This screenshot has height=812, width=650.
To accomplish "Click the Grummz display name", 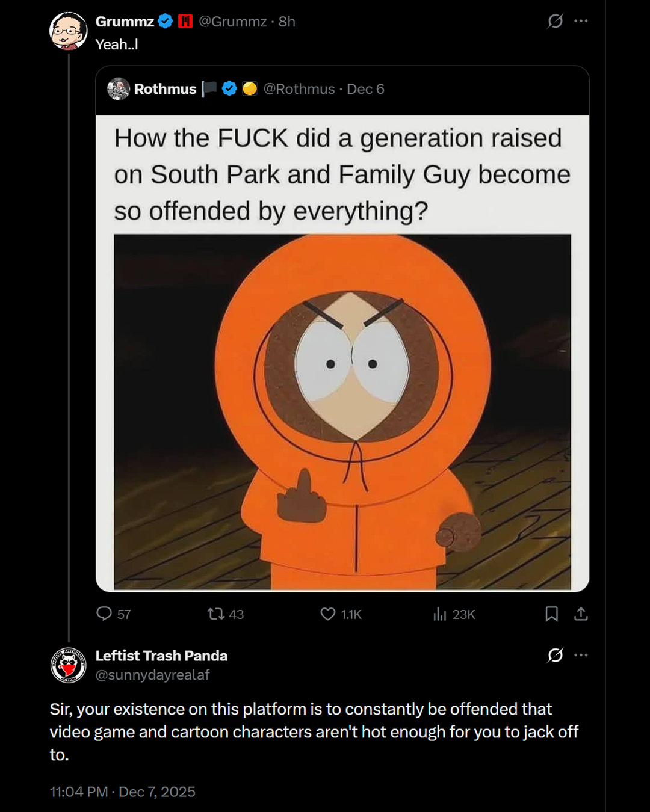I will click(125, 22).
